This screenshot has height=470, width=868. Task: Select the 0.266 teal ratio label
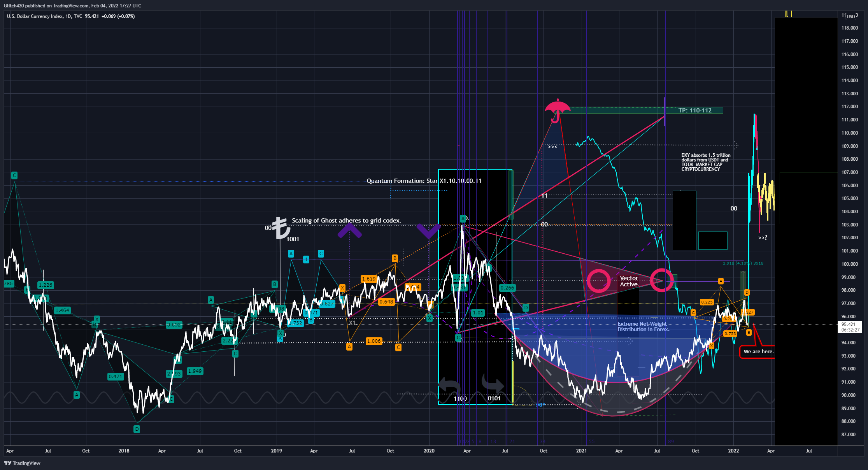[507, 288]
